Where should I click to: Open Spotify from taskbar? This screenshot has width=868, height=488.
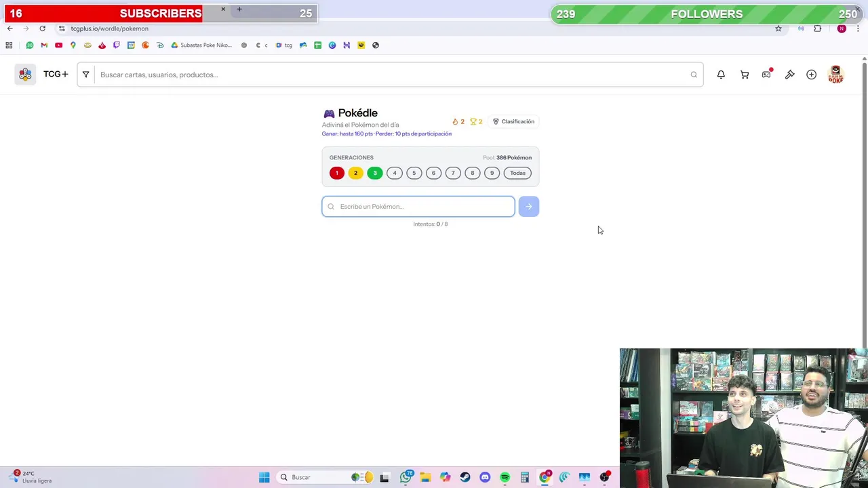(x=505, y=477)
